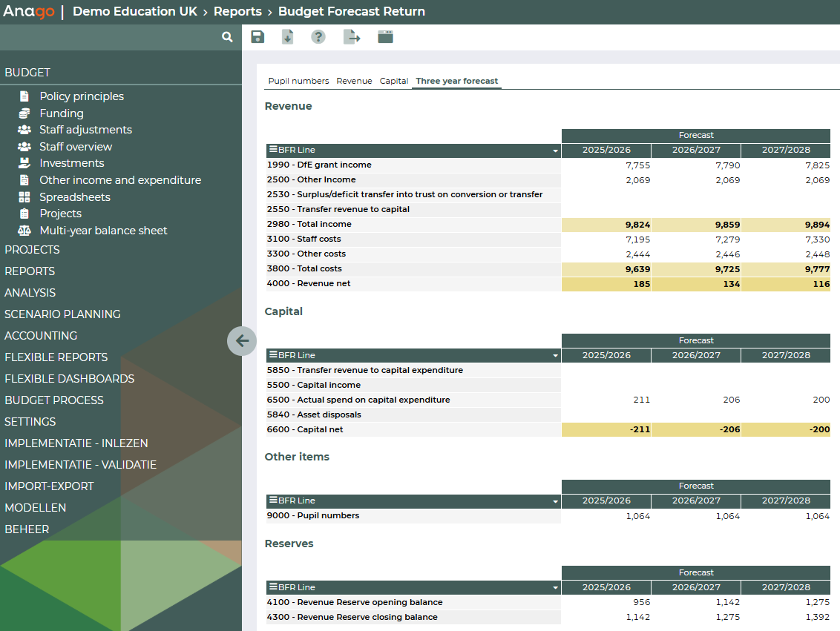Viewport: 840px width, 631px height.
Task: Open the FLEXIBLE REPORTS menu section
Action: pos(56,357)
